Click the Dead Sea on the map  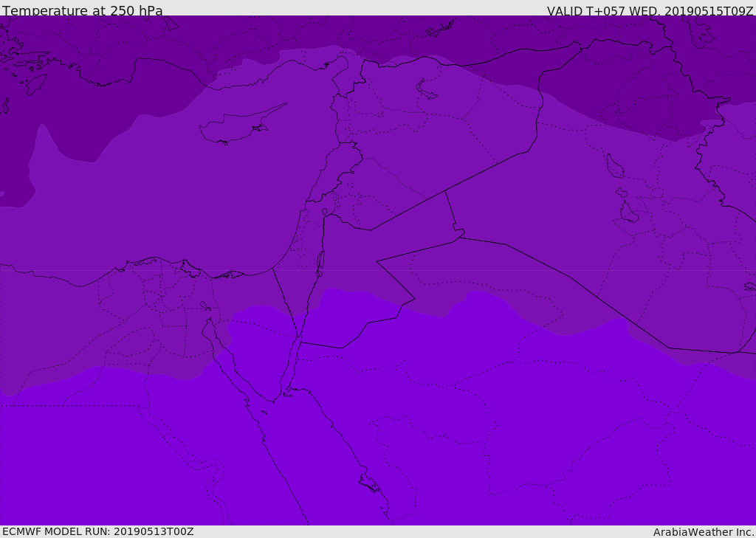[x=320, y=261]
